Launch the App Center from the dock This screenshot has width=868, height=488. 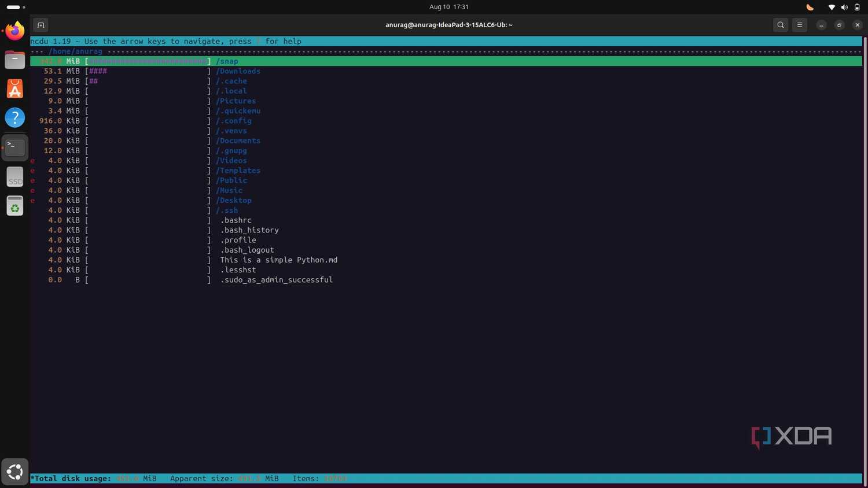pyautogui.click(x=15, y=88)
